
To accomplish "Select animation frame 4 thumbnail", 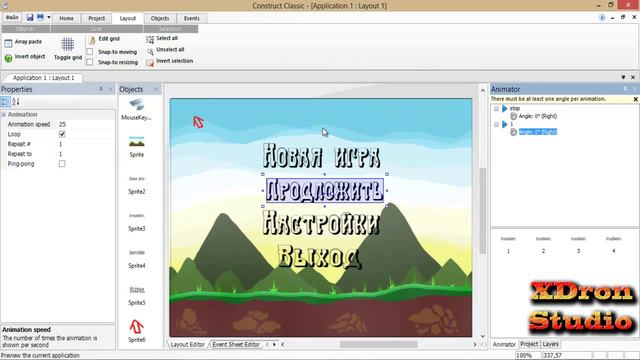I will 613,239.
